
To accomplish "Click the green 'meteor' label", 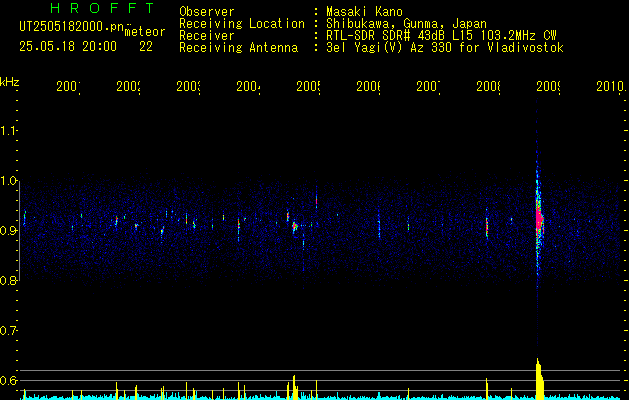I will click(145, 32).
